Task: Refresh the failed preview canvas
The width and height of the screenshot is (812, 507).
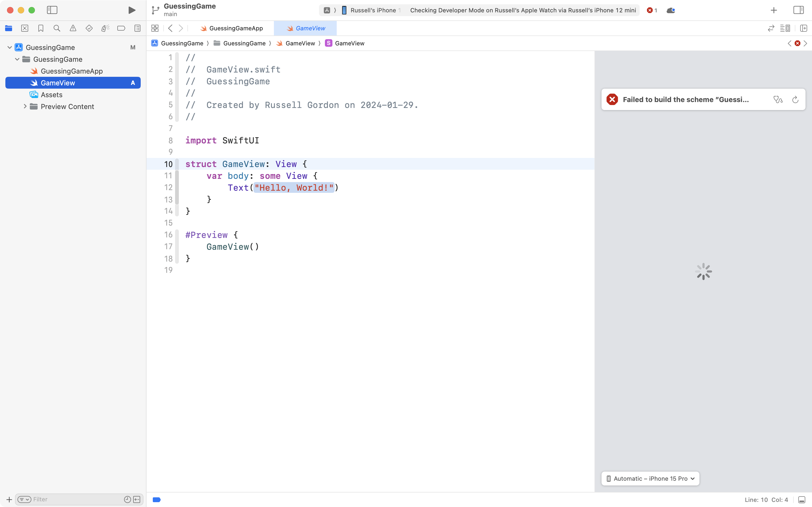Action: (795, 99)
